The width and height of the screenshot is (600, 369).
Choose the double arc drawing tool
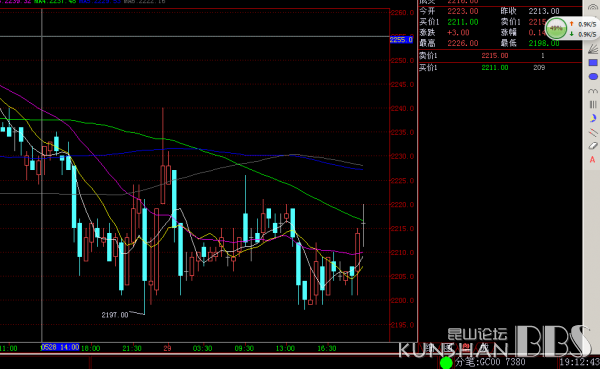593,91
